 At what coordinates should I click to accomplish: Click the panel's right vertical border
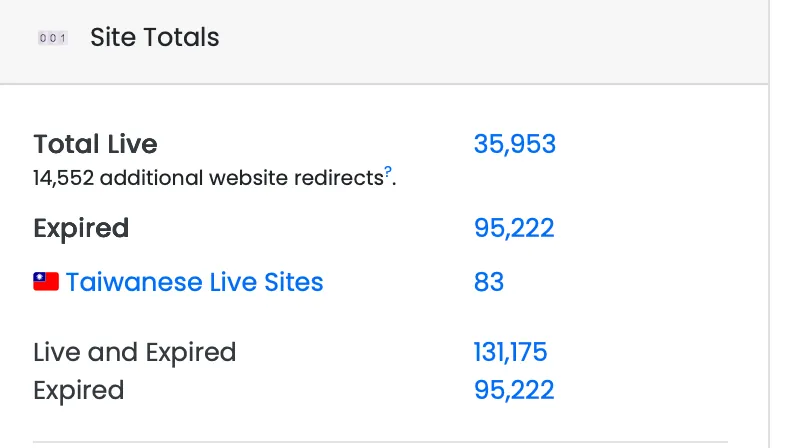coord(769,224)
